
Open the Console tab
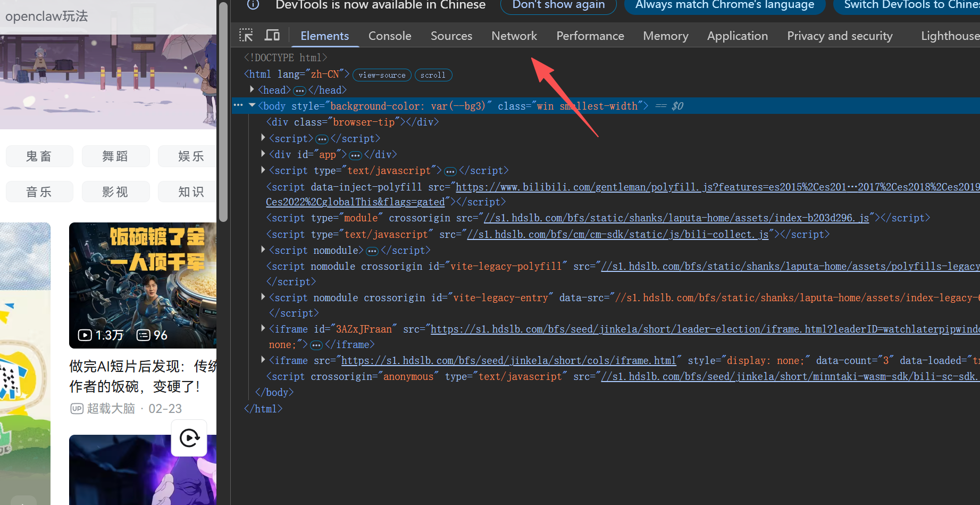[390, 36]
